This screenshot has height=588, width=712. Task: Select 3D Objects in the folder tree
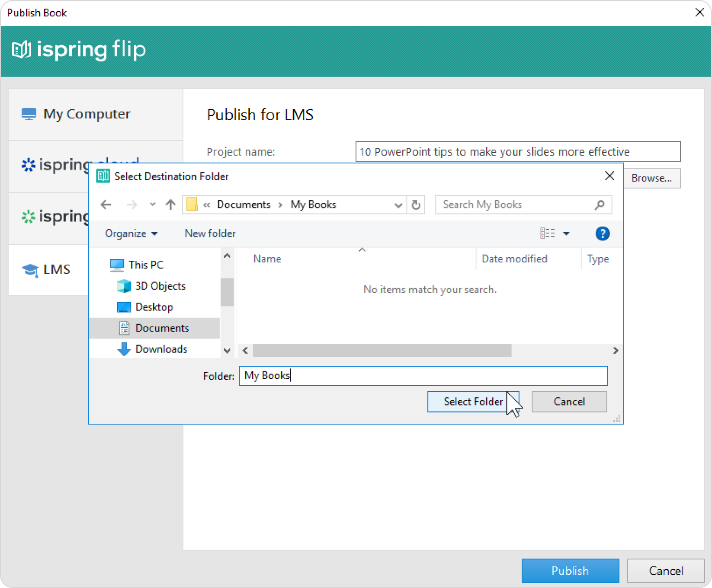click(x=160, y=286)
